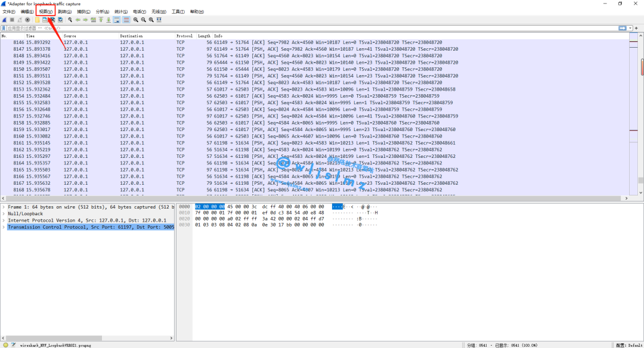The image size is (644, 348).
Task: Click the packet list minimap strip
Action: coord(633,114)
